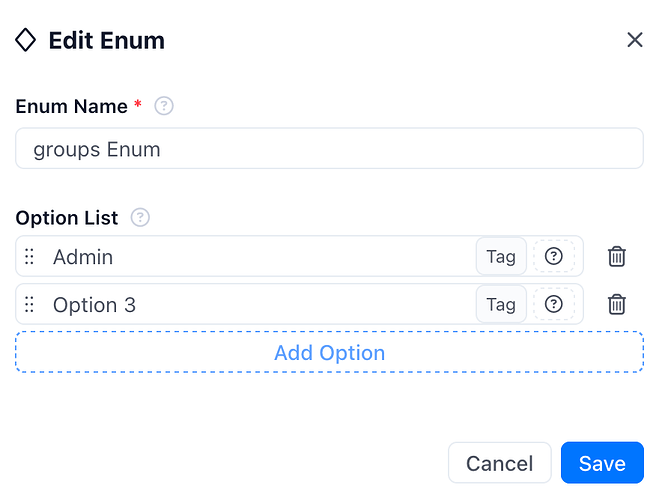Click into the Option 3 text field

tap(262, 304)
